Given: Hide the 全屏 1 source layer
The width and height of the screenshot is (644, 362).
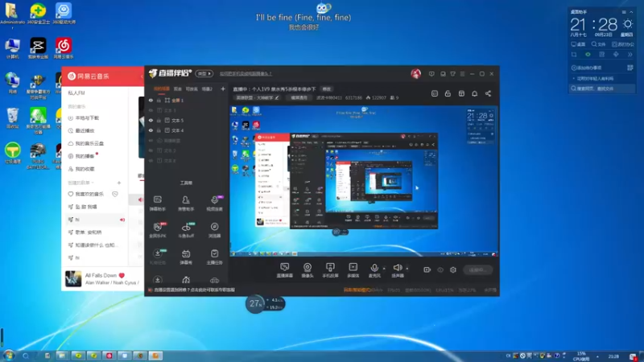Looking at the screenshot, I should tap(151, 100).
